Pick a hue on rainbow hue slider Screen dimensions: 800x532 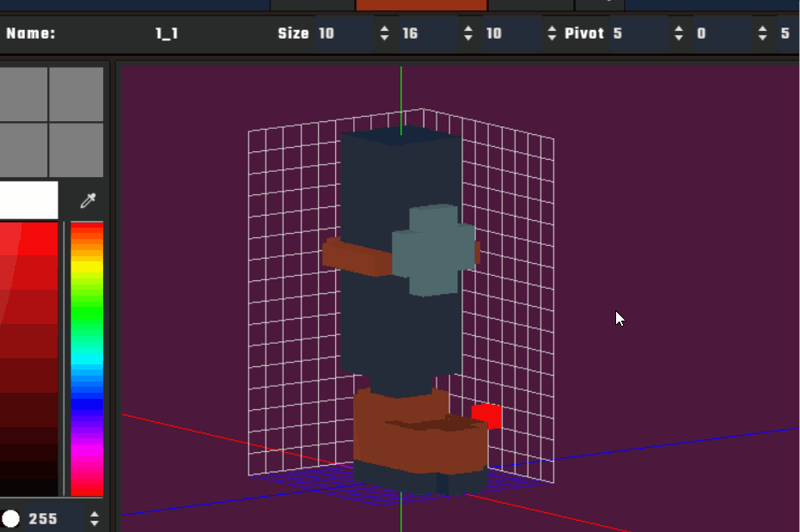87,358
